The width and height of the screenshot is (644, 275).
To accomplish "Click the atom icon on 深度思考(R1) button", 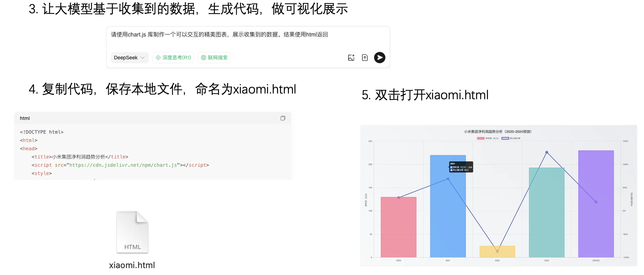I will click(158, 57).
